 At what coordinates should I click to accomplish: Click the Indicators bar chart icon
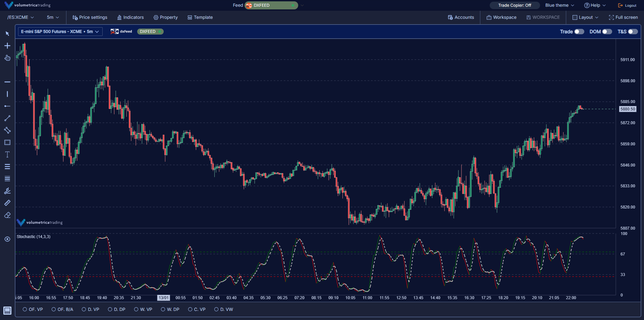pos(119,17)
